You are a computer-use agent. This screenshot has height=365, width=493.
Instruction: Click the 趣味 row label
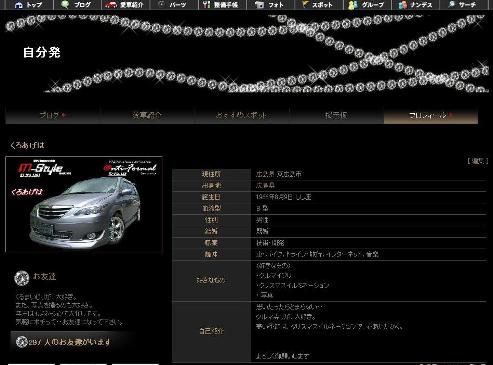point(211,254)
